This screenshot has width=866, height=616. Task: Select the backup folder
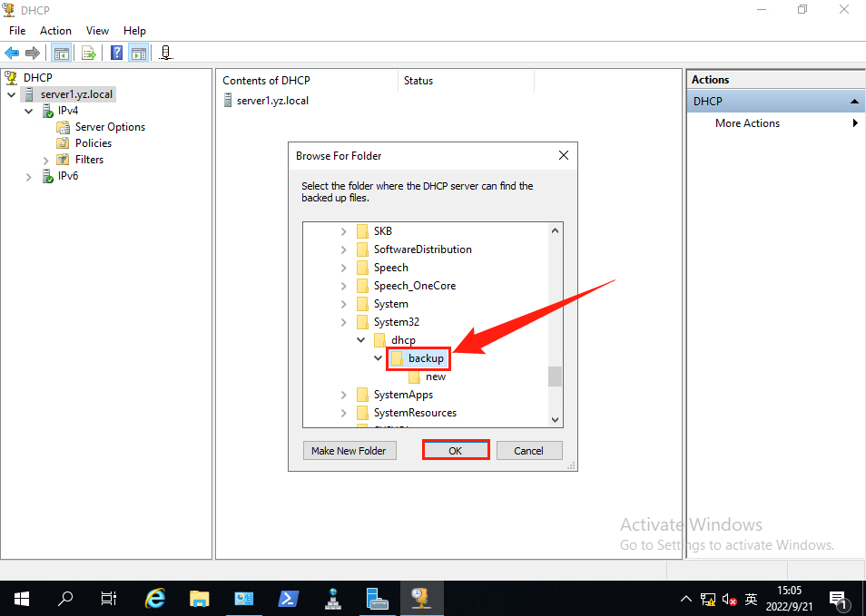(x=426, y=358)
